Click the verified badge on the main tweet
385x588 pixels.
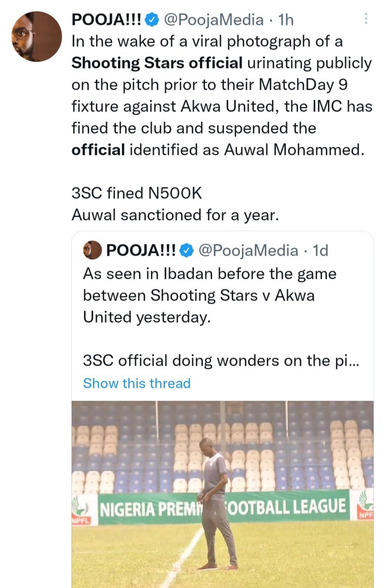[x=153, y=21]
